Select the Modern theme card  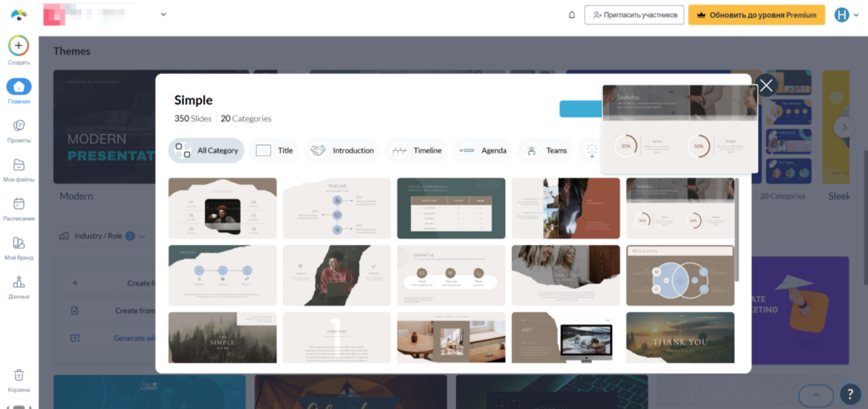104,127
